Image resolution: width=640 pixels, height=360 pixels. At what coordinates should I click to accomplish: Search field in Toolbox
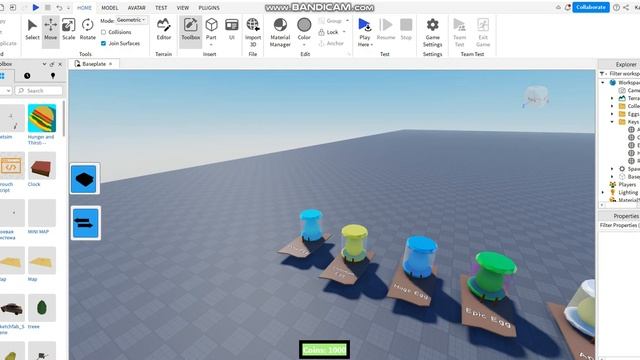39,91
